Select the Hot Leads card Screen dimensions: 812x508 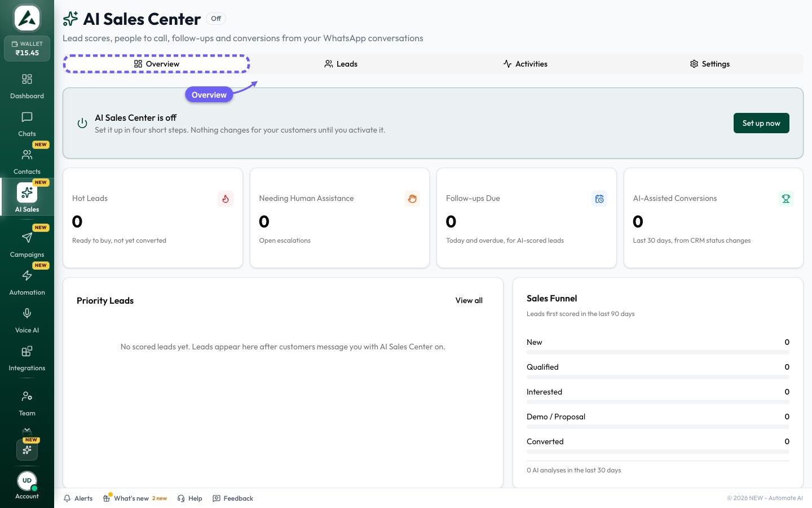pos(153,218)
